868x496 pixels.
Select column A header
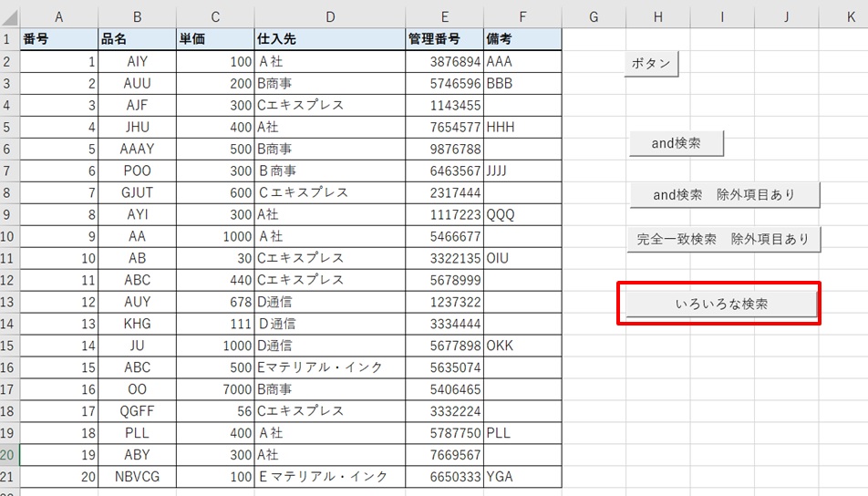click(x=58, y=17)
